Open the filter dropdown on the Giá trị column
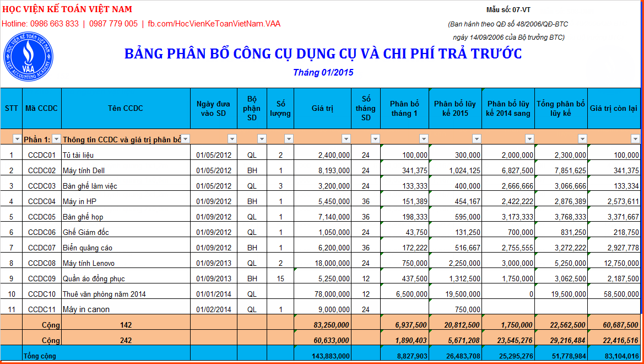Screen dimensions: 644x364 [348, 138]
